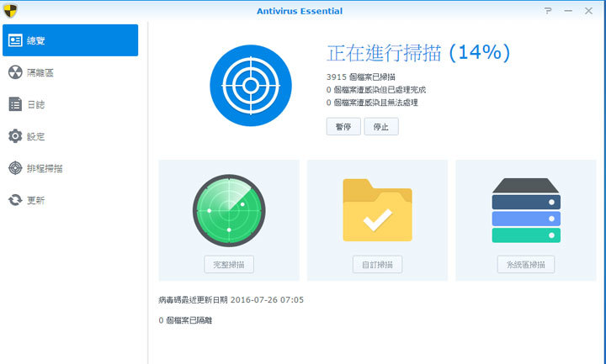Viewport: 606px width, 364px height.
Task: Click the settings gear icon
Action: pos(15,136)
